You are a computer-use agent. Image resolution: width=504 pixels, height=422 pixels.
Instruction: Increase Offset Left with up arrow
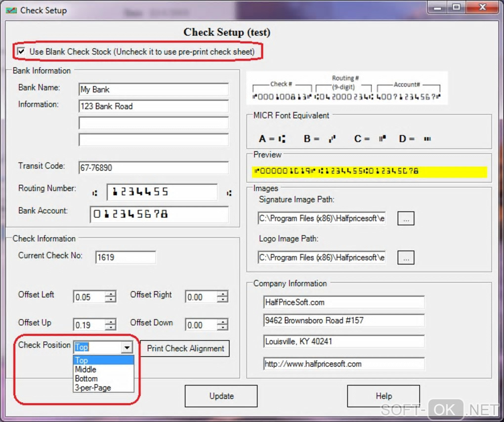[x=111, y=294]
